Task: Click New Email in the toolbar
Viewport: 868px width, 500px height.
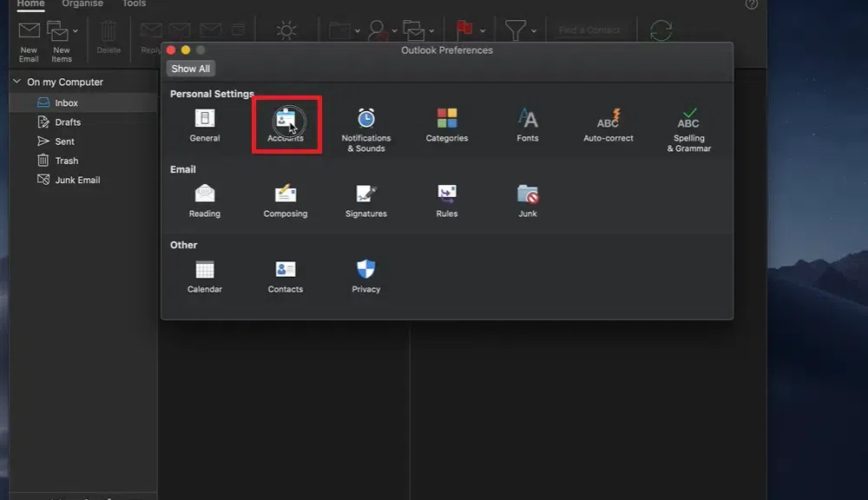Action: (x=29, y=42)
